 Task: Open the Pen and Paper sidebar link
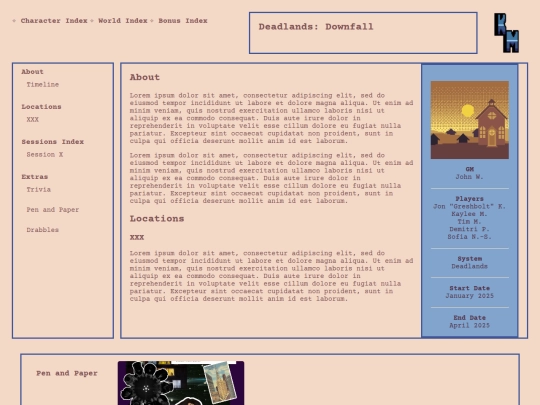[x=53, y=210]
